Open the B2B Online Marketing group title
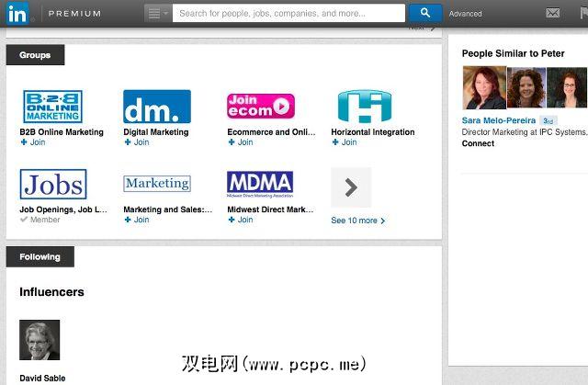The image size is (588, 385). [62, 132]
